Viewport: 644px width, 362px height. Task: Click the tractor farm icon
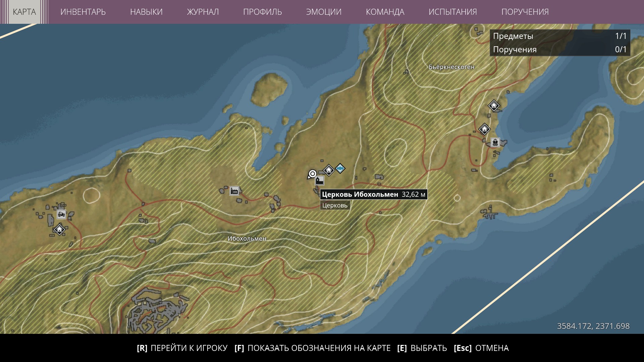[x=61, y=214]
